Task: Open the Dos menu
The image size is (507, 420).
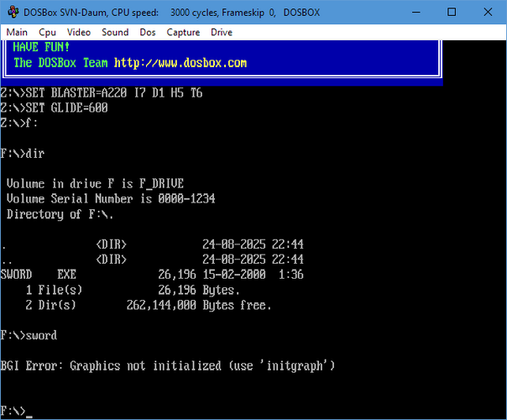Action: [x=148, y=33]
